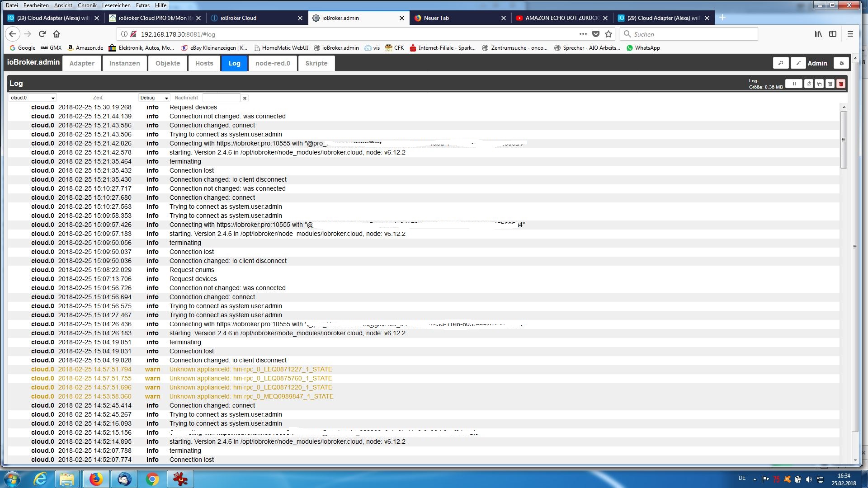
Task: Refresh the log list icon
Action: pyautogui.click(x=809, y=84)
